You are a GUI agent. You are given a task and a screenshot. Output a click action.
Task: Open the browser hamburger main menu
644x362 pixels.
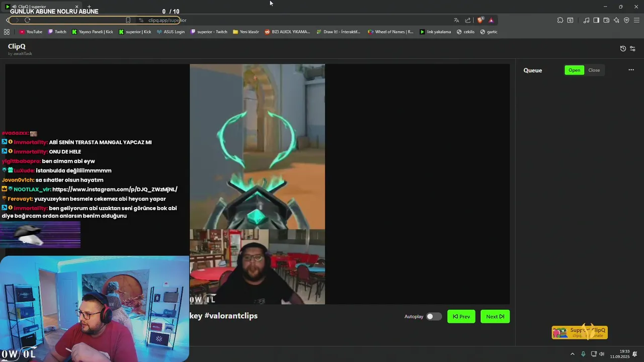click(636, 20)
